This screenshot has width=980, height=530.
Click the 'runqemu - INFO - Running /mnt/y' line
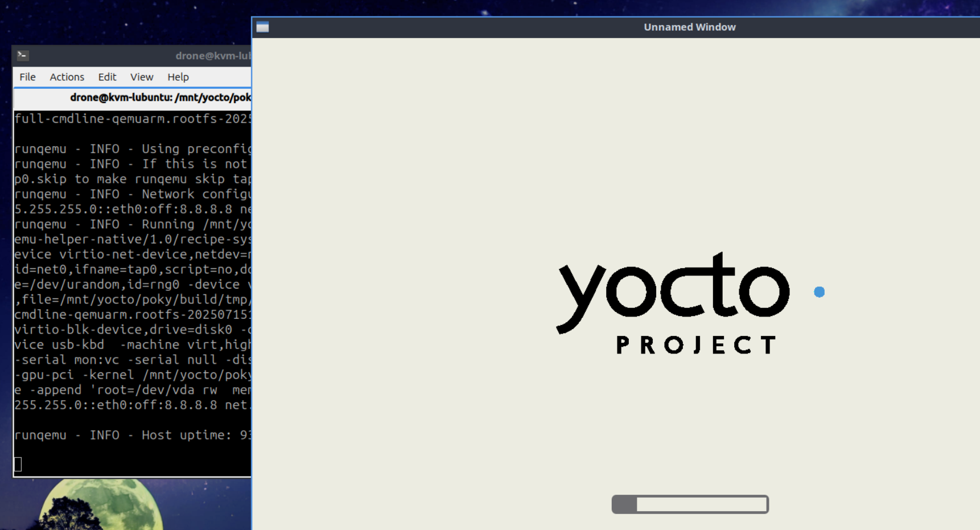pyautogui.click(x=133, y=224)
